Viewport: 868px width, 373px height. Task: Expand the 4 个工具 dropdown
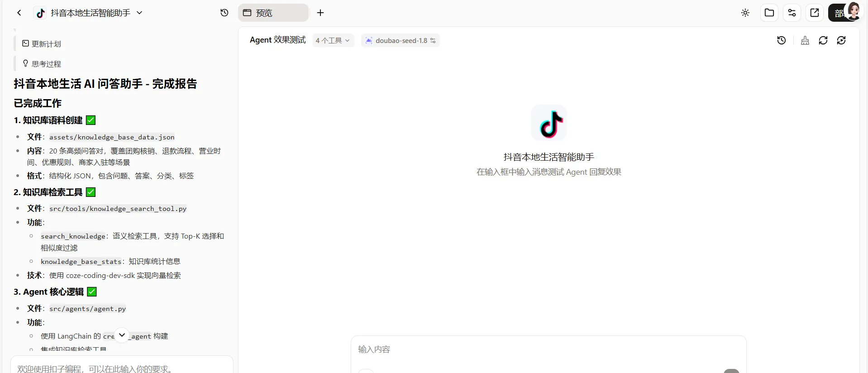pos(333,40)
